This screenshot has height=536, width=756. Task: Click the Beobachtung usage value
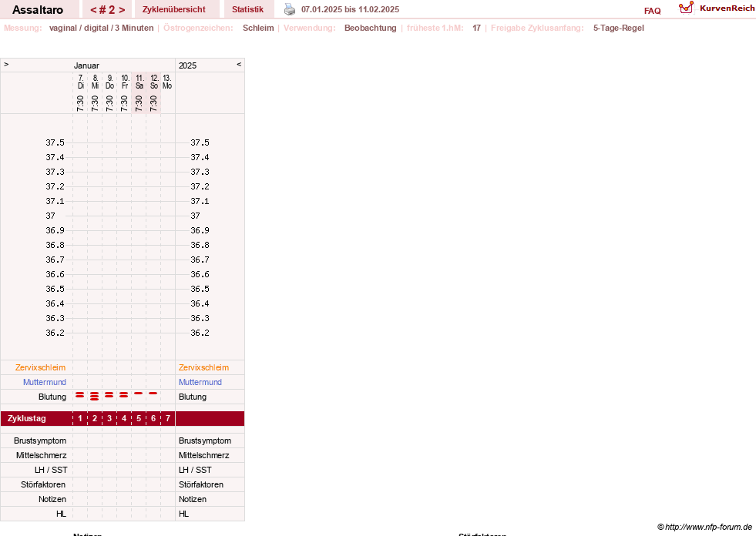[x=370, y=28]
